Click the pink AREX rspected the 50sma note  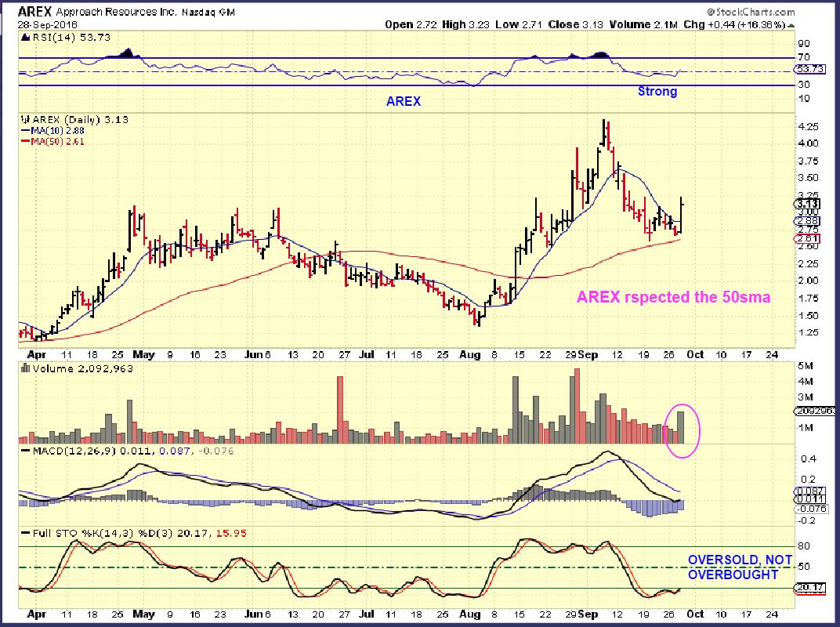pos(673,297)
